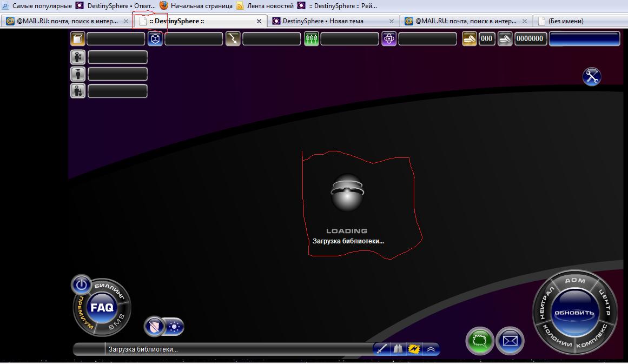Switch to the (Без имени) tab
The image size is (628, 364).
click(581, 21)
